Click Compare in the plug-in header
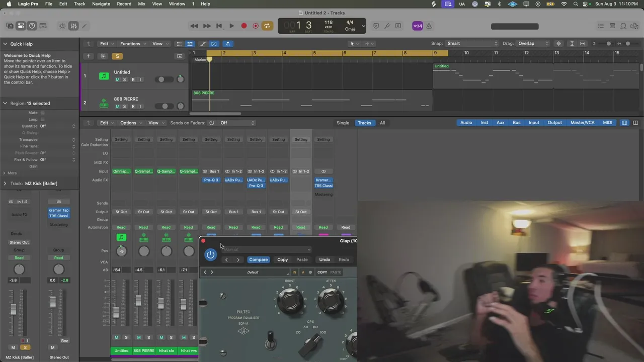 (x=258, y=259)
